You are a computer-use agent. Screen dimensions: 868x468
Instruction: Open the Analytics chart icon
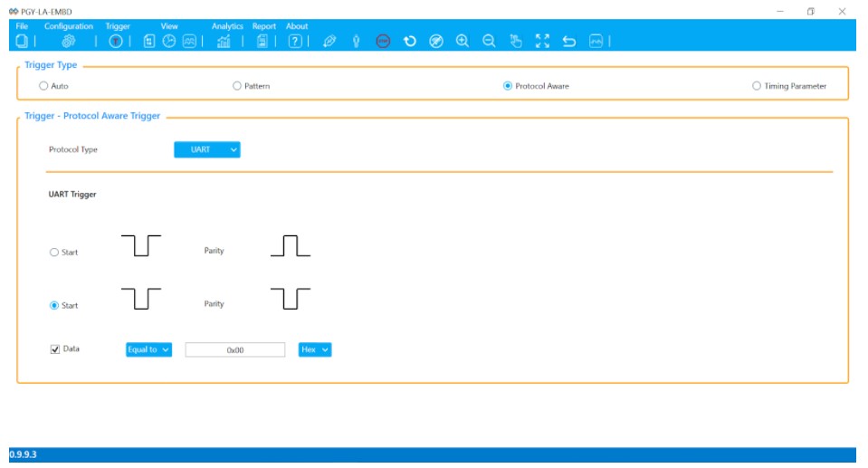point(224,41)
